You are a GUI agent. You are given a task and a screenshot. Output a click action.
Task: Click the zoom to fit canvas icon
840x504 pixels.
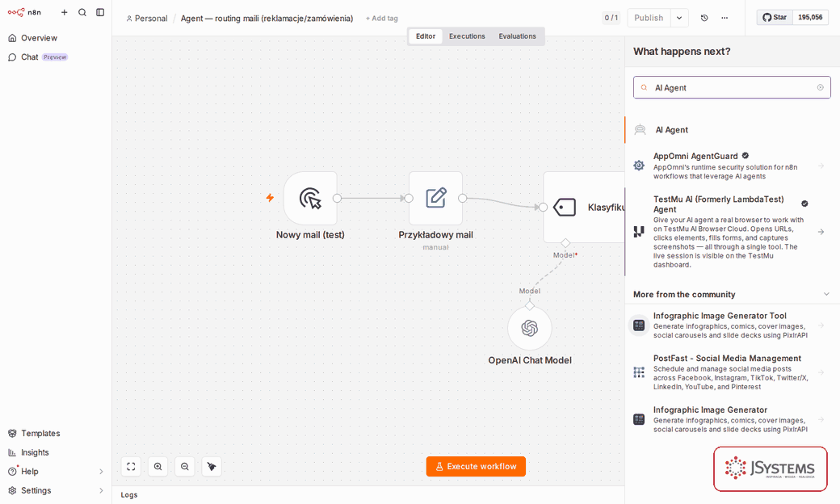pyautogui.click(x=131, y=467)
